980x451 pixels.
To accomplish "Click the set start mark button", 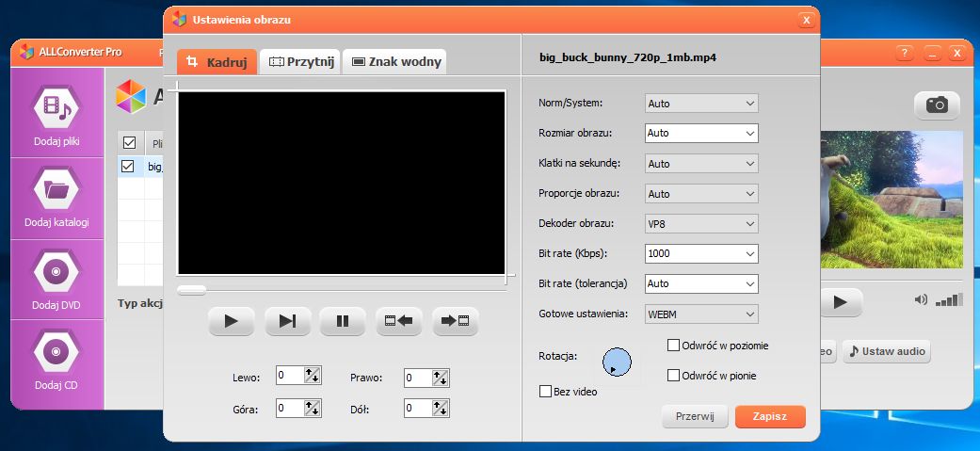I will [399, 321].
